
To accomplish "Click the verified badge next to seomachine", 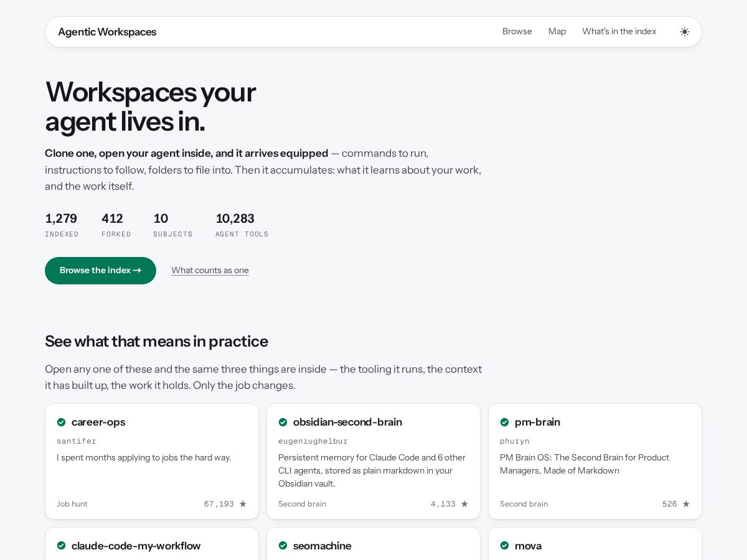I will [x=283, y=546].
